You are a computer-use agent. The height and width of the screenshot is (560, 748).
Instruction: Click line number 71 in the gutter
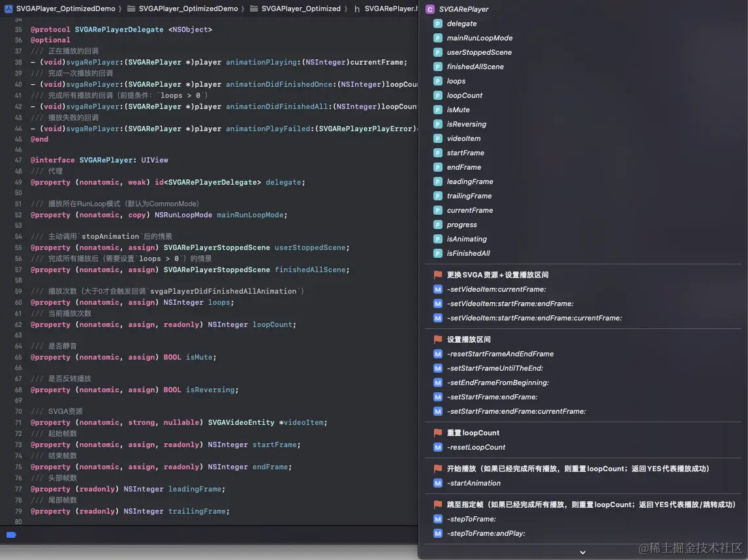18,422
